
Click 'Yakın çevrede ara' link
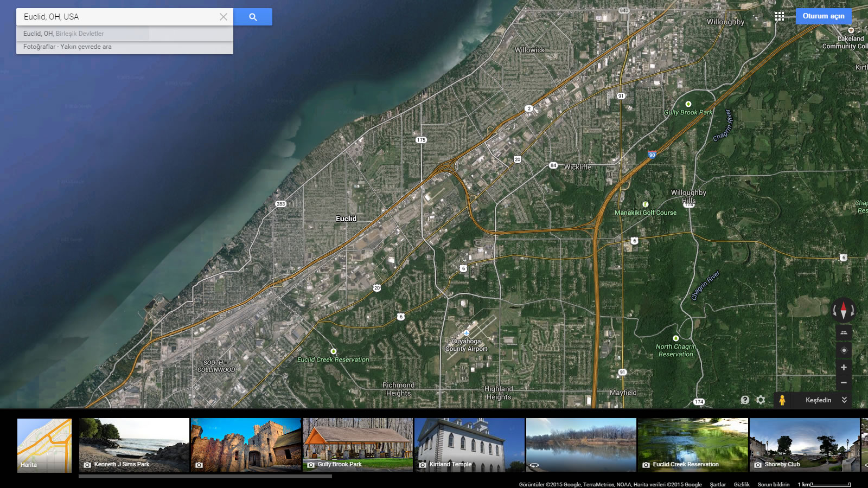86,47
